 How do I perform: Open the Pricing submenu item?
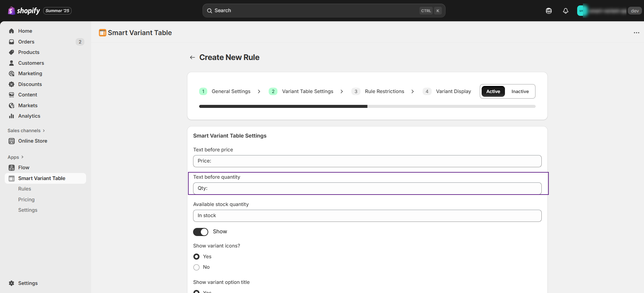26,200
